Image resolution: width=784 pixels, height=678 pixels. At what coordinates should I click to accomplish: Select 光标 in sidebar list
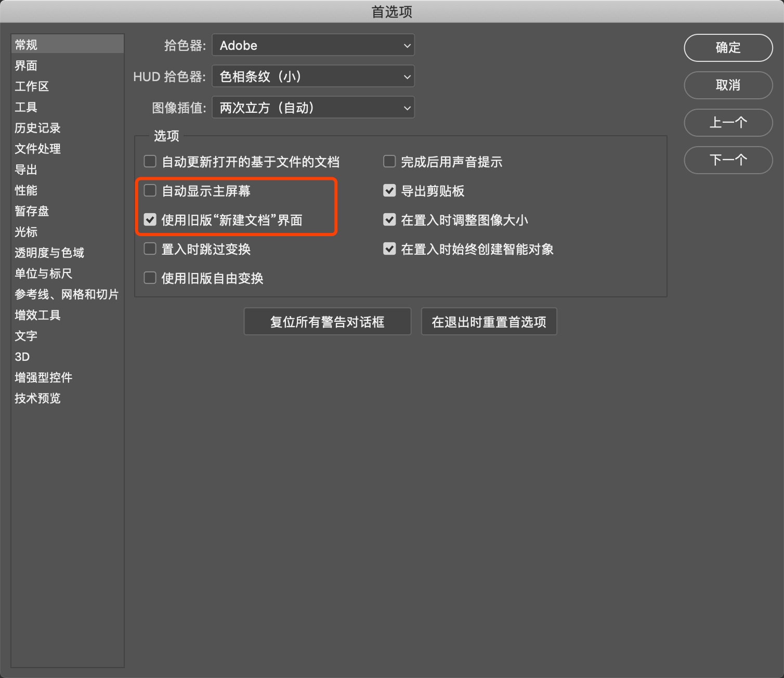68,232
